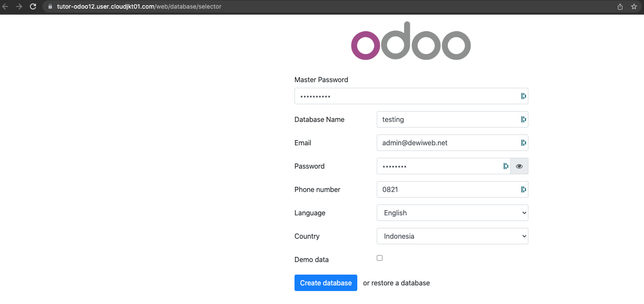
Task: Click the Country label
Action: coord(307,236)
